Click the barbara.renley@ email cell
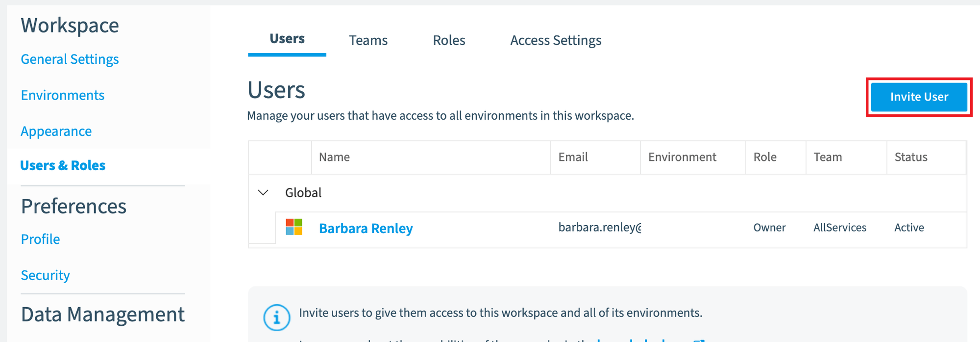980x342 pixels. (600, 227)
